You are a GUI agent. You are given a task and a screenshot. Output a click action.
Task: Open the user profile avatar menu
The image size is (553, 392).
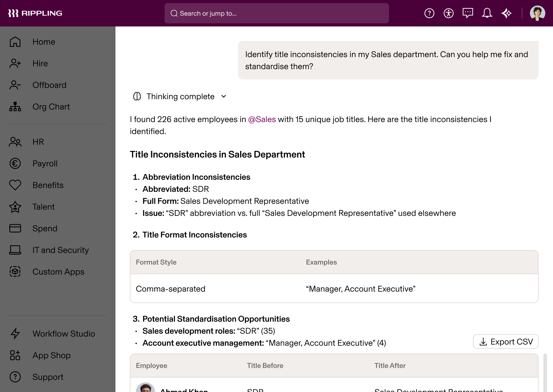pyautogui.click(x=538, y=13)
